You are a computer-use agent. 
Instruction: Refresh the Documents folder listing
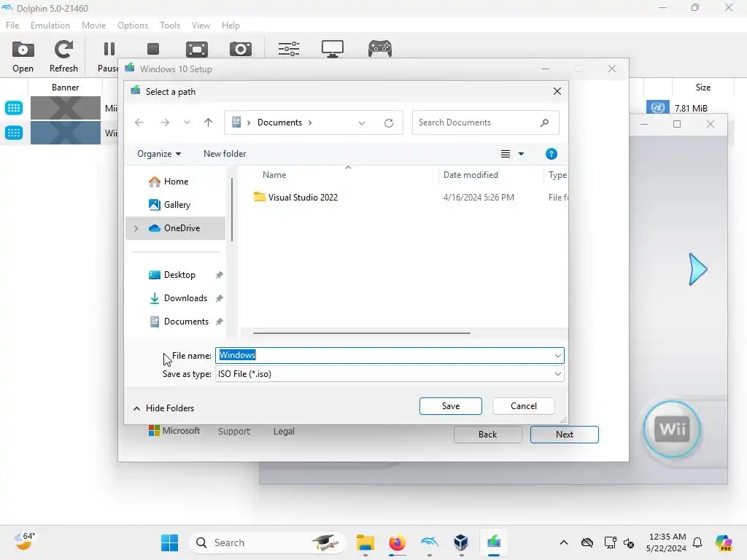pyautogui.click(x=389, y=123)
